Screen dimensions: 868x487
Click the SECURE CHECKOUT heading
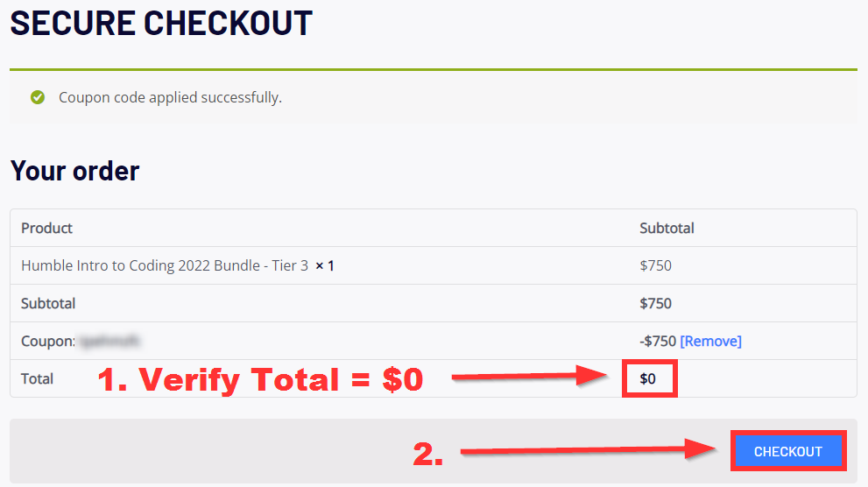[161, 24]
